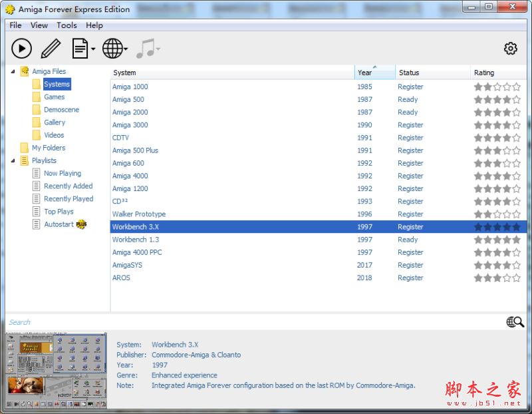Open the File menu
The width and height of the screenshot is (532, 414).
click(x=15, y=25)
